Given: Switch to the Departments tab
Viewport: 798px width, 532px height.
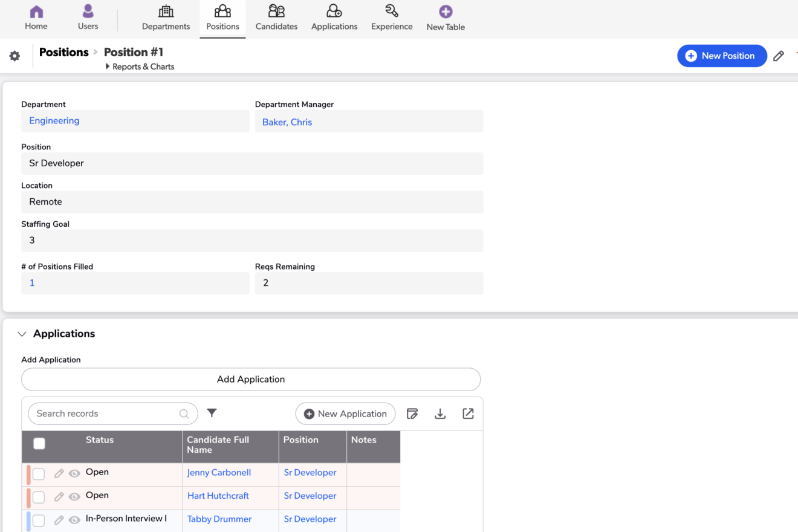Looking at the screenshot, I should coord(166,18).
